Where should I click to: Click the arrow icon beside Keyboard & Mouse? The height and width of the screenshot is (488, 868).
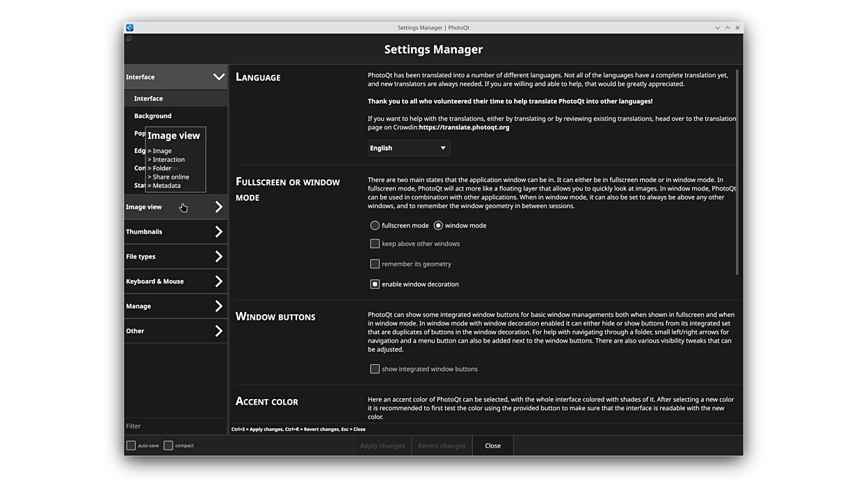[x=218, y=282]
